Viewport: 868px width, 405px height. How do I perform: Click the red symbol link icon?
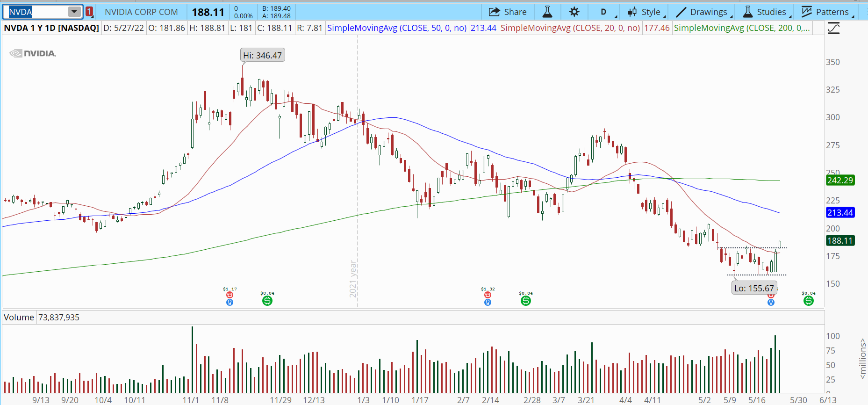[x=89, y=12]
